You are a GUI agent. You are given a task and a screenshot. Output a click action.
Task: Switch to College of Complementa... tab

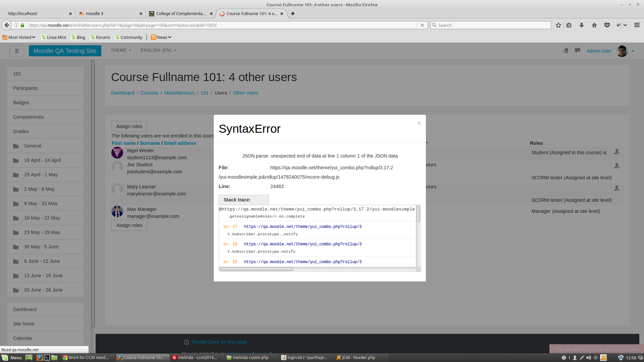tap(180, 14)
